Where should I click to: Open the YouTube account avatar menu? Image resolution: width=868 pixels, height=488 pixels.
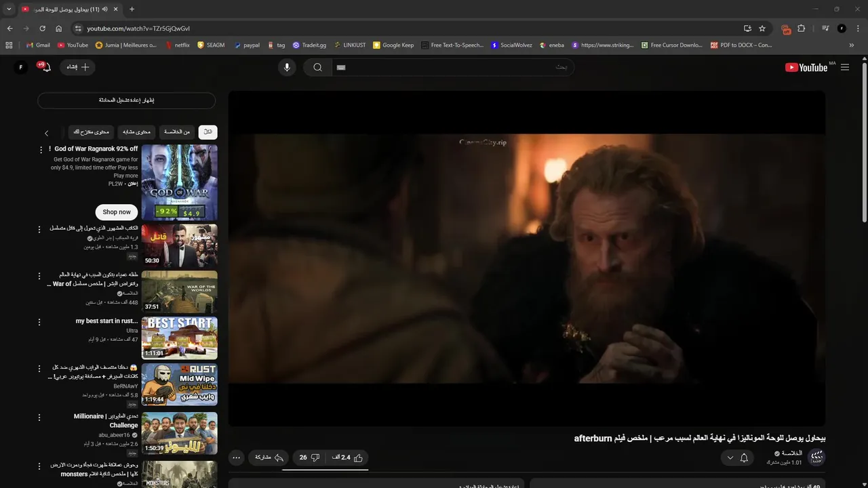point(21,67)
